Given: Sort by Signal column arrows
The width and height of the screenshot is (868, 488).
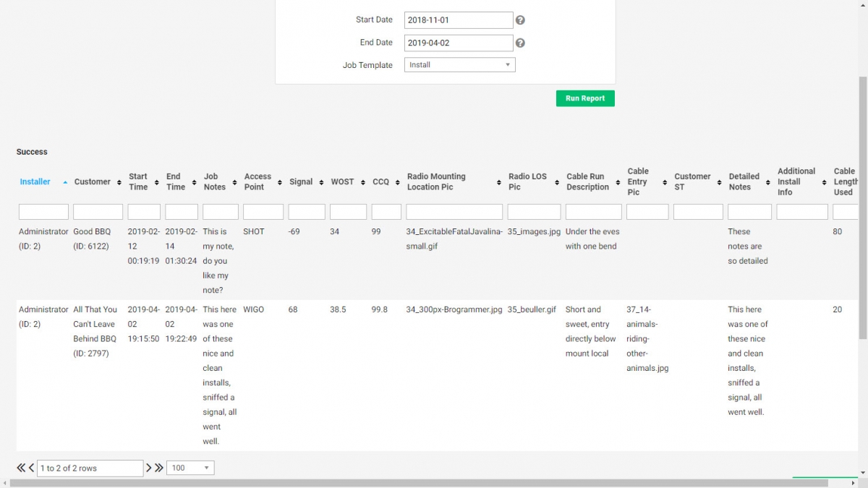Looking at the screenshot, I should click(x=322, y=182).
